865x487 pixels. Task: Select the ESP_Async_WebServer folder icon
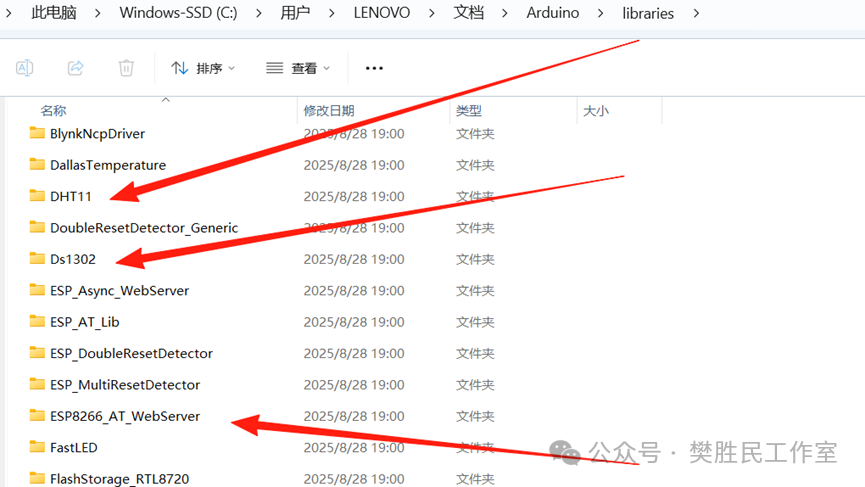37,290
